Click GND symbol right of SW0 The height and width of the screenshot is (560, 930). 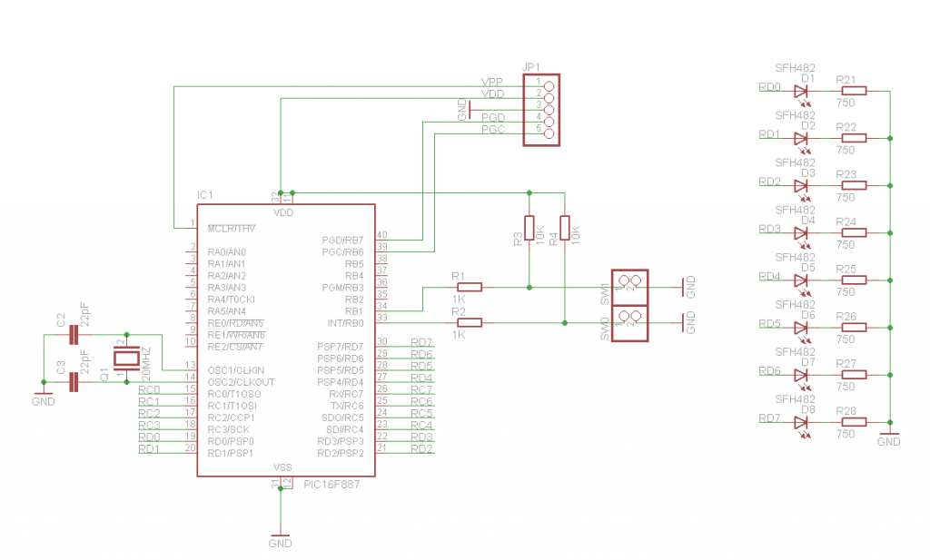688,323
